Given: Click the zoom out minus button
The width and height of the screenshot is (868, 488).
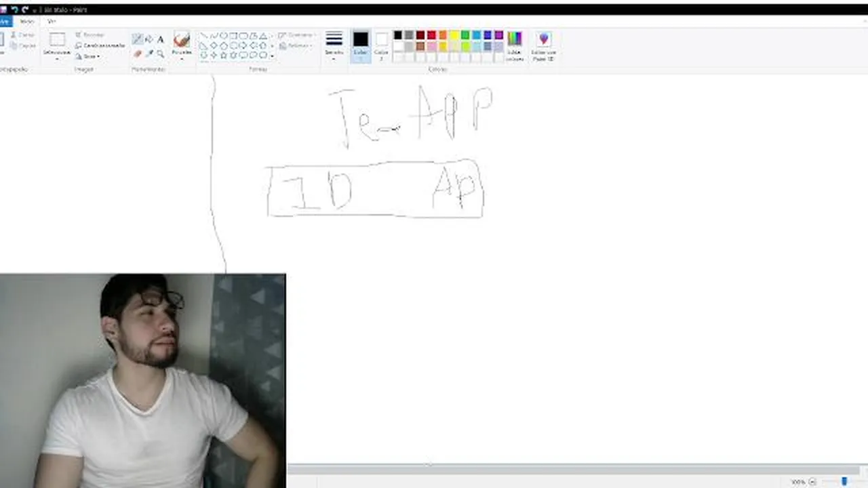Looking at the screenshot, I should (812, 482).
